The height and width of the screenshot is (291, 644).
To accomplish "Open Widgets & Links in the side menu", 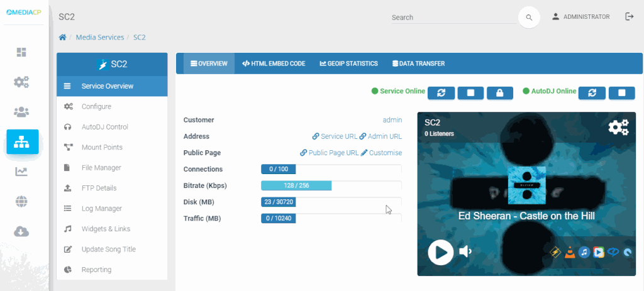I will click(x=112, y=229).
